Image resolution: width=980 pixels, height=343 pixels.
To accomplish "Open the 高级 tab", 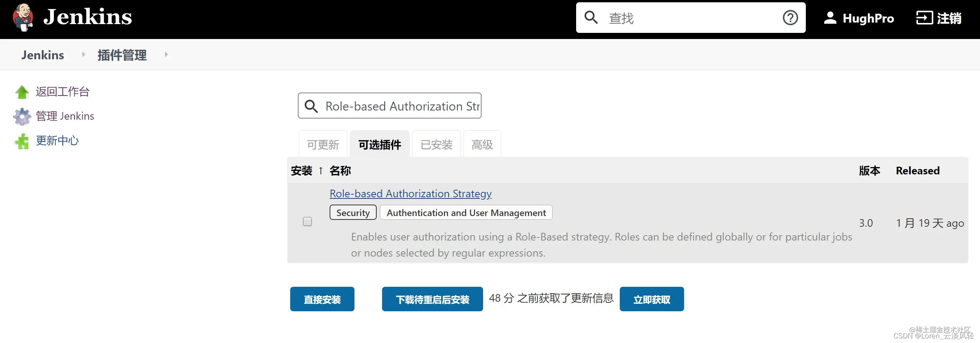I will pyautogui.click(x=482, y=144).
